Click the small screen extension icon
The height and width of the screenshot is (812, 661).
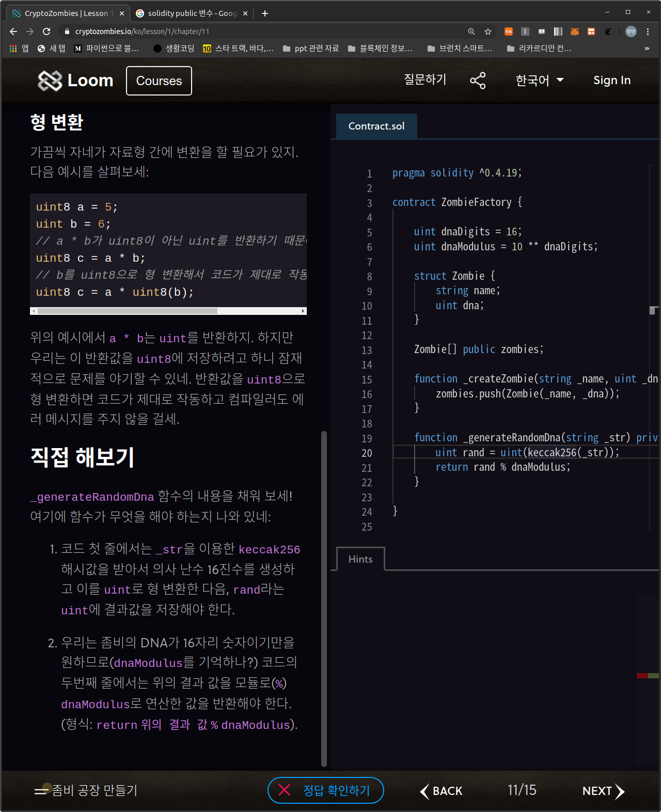[x=542, y=31]
